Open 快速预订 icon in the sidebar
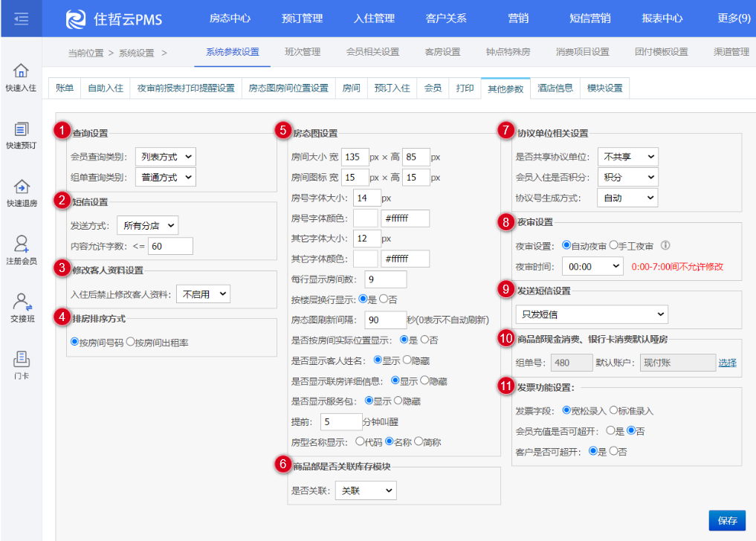The image size is (756, 541). (x=21, y=129)
